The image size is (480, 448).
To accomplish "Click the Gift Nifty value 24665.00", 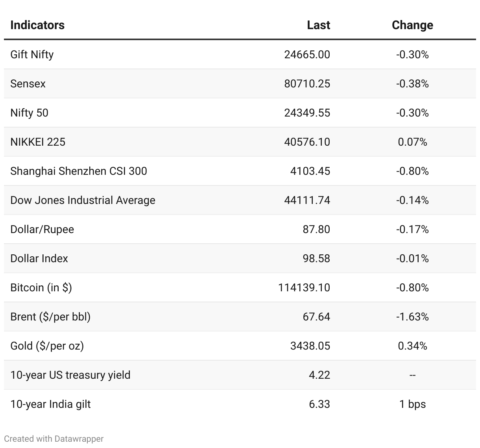I will (307, 54).
